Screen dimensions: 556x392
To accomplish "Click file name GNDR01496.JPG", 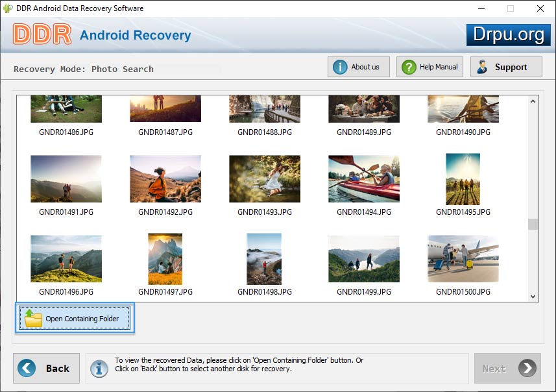I will click(x=66, y=292).
